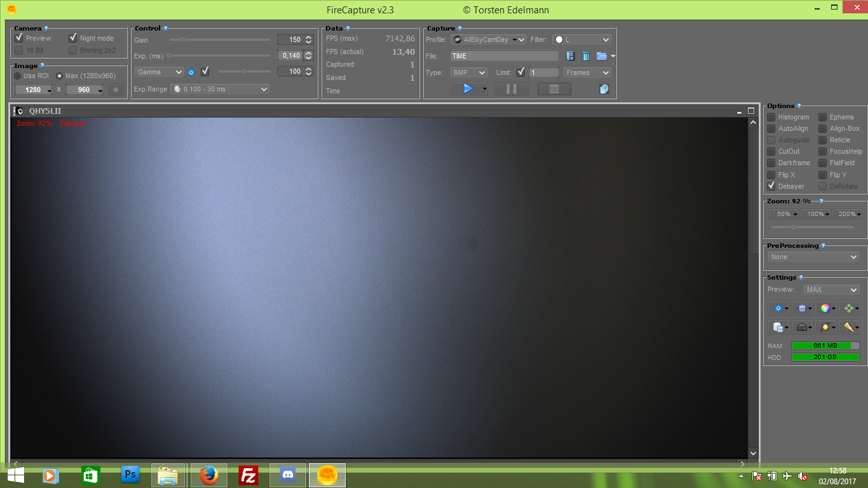Click the File name field containing TIME
868x488 pixels.
pos(505,56)
